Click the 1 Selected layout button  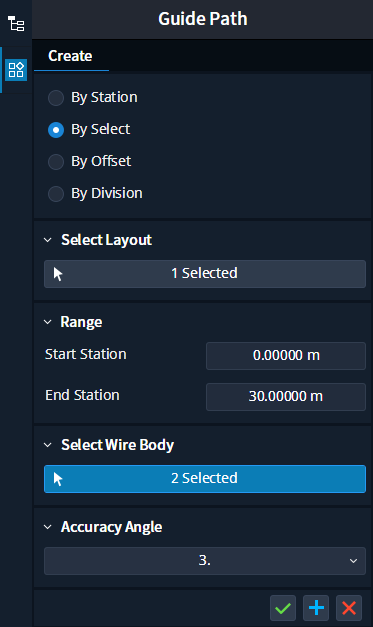click(205, 274)
